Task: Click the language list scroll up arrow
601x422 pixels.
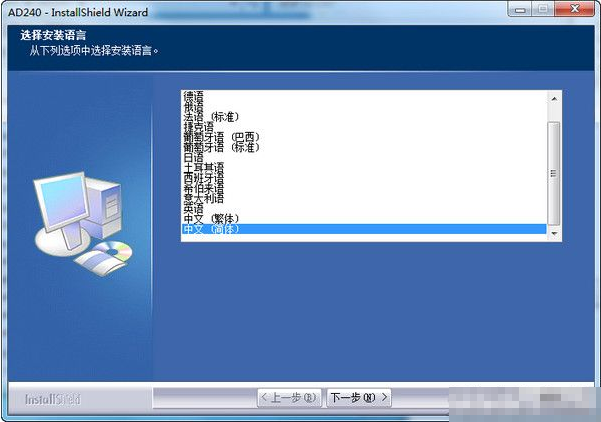Action: click(554, 97)
